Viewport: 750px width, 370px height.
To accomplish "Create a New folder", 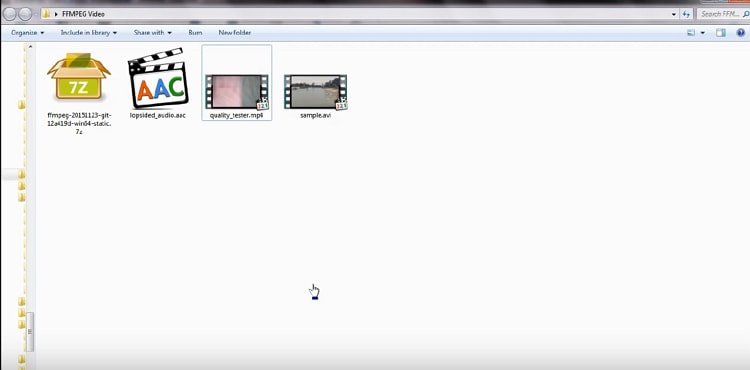I will coord(234,33).
